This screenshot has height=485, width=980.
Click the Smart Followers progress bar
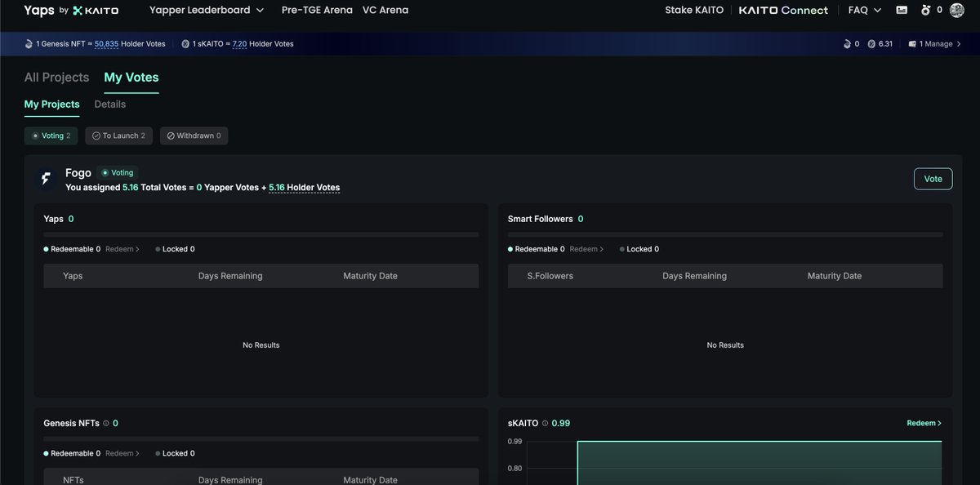coord(725,234)
